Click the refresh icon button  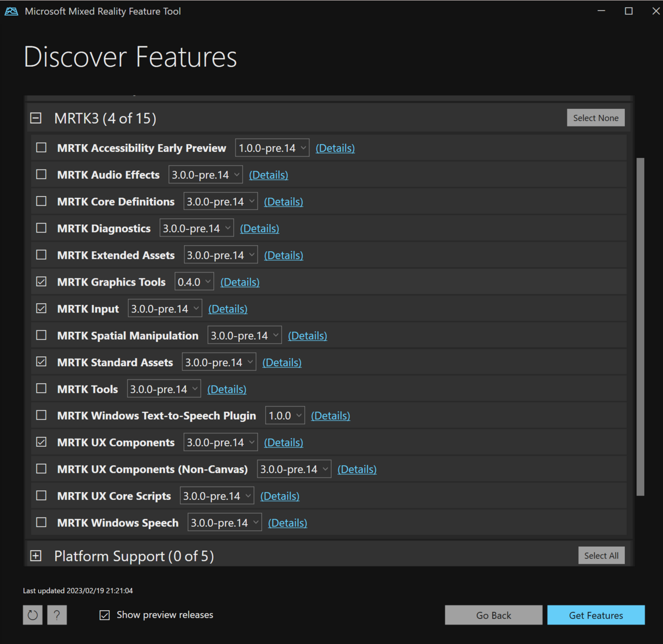(33, 615)
